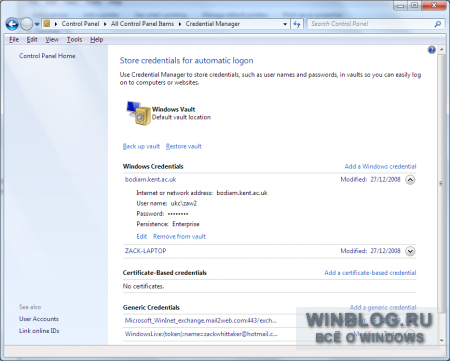Open the View menu
Screen dimensions: 450x361
[52, 40]
